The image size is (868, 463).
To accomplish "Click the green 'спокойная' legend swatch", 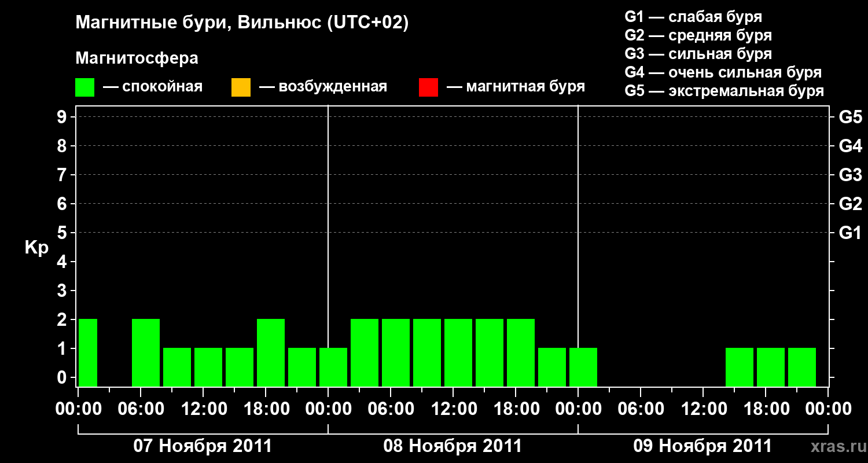I will [85, 87].
